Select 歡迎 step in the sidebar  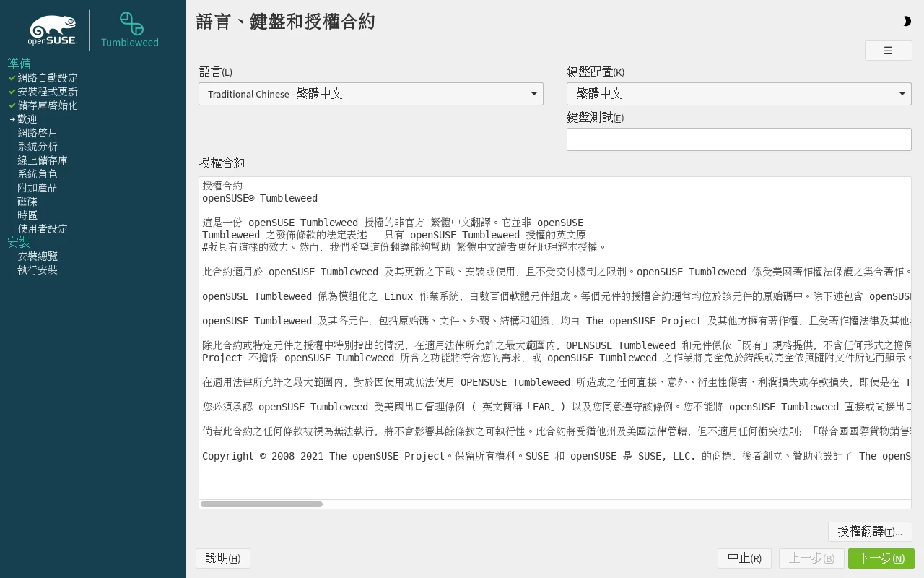pos(27,119)
